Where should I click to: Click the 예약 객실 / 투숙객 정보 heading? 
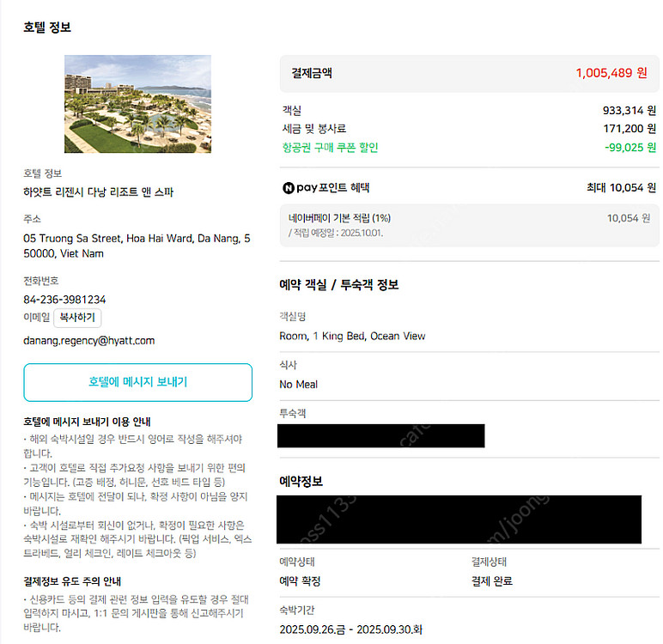pos(338,285)
